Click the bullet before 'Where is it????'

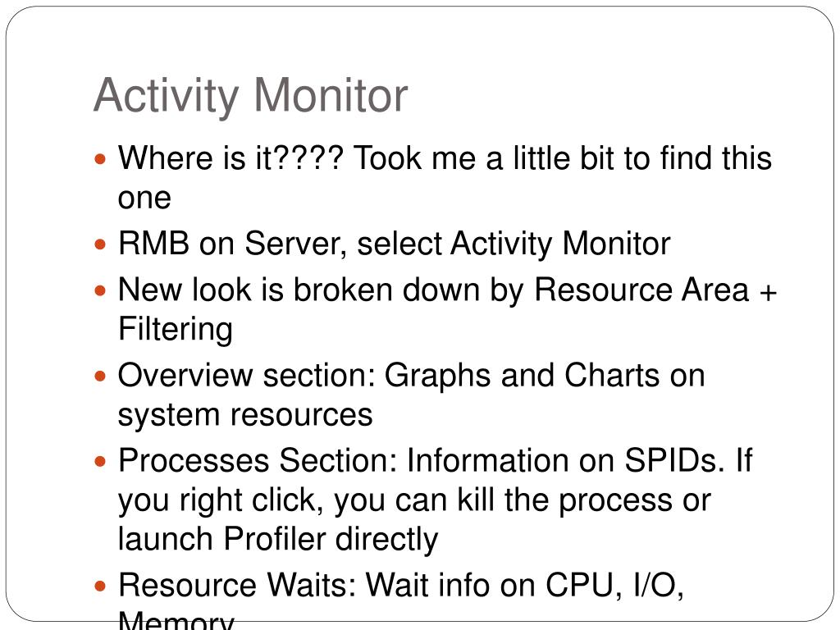[100, 158]
